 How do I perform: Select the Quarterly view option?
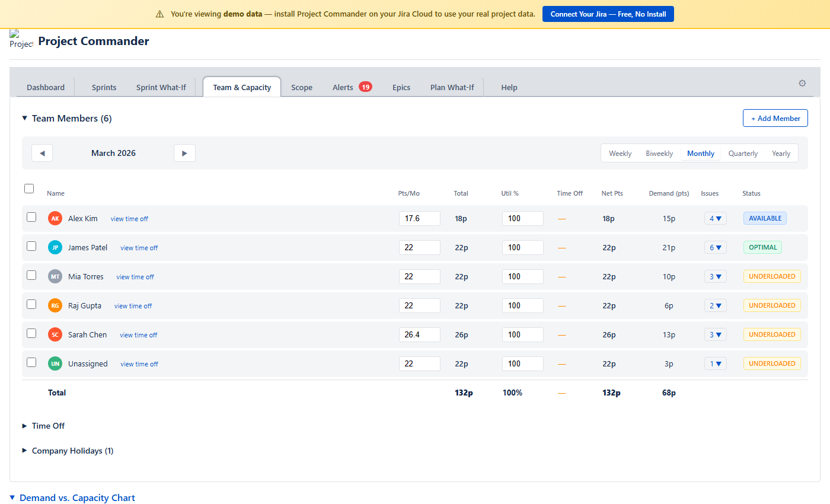(x=743, y=154)
